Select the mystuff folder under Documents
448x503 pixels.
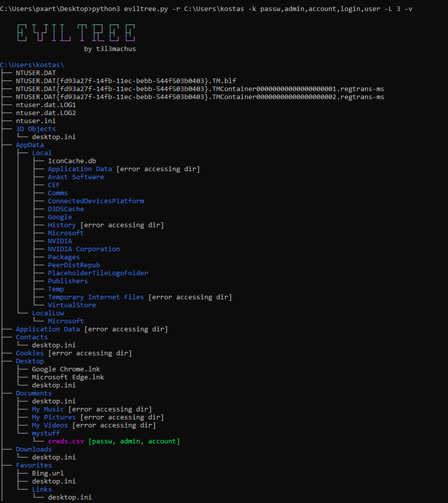click(x=46, y=433)
